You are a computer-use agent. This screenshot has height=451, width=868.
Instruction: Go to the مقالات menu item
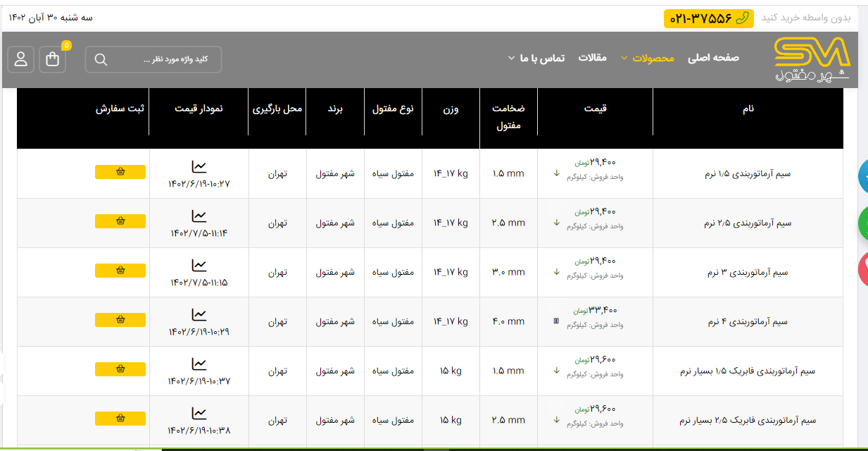(x=592, y=58)
